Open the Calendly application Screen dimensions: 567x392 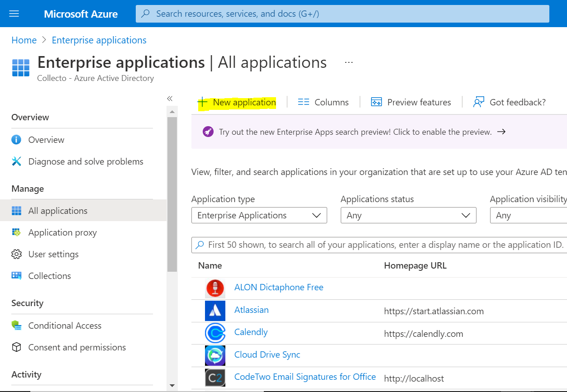click(251, 332)
